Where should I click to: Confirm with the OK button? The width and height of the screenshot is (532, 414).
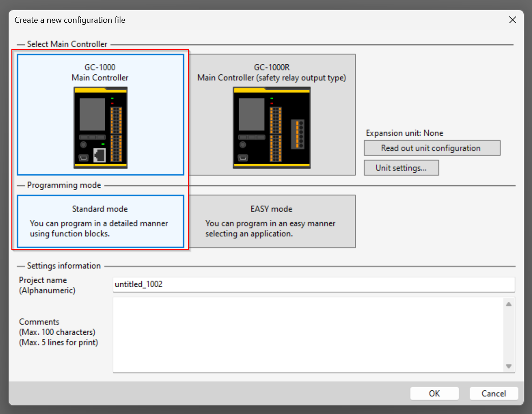(434, 393)
